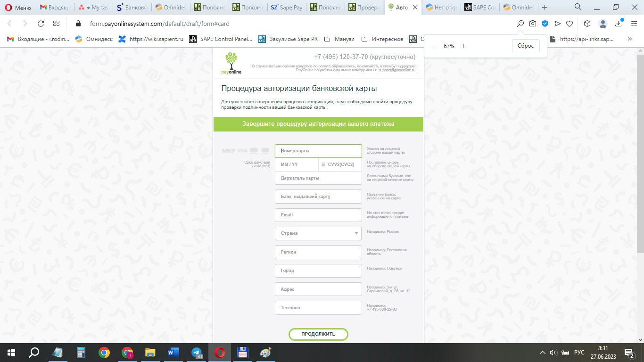Open the downloads arrow icon
644x362 pixels.
pos(619,24)
